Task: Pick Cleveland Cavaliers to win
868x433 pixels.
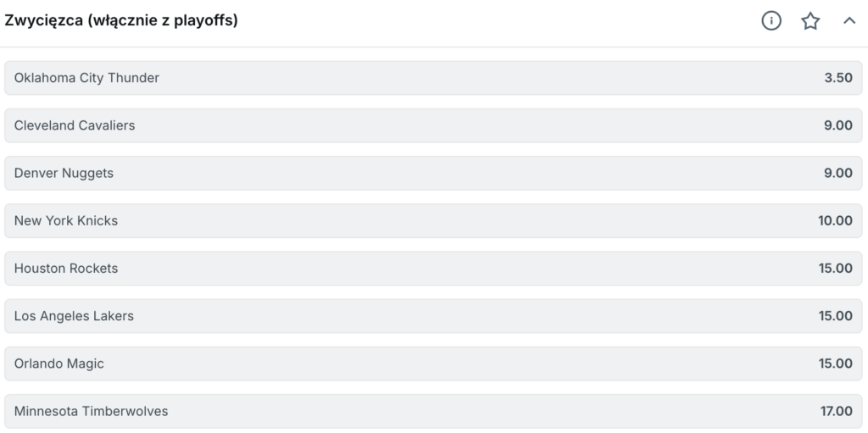Action: [432, 125]
